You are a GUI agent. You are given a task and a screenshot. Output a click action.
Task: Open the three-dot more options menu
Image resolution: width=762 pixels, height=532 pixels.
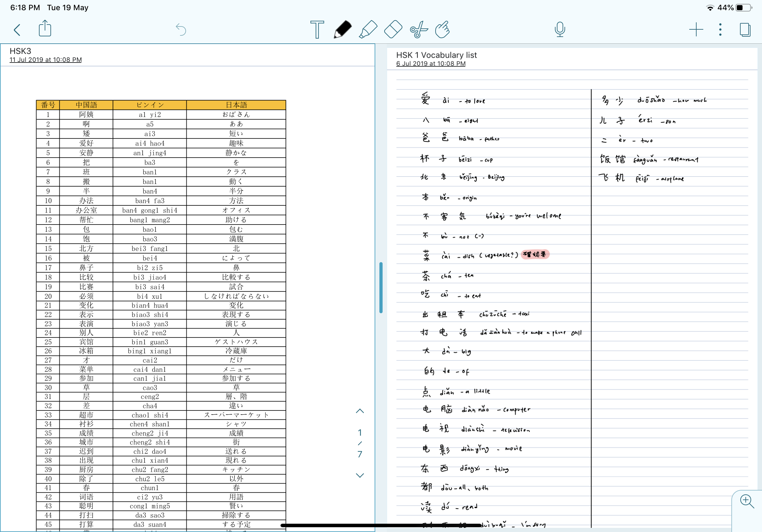coord(720,30)
